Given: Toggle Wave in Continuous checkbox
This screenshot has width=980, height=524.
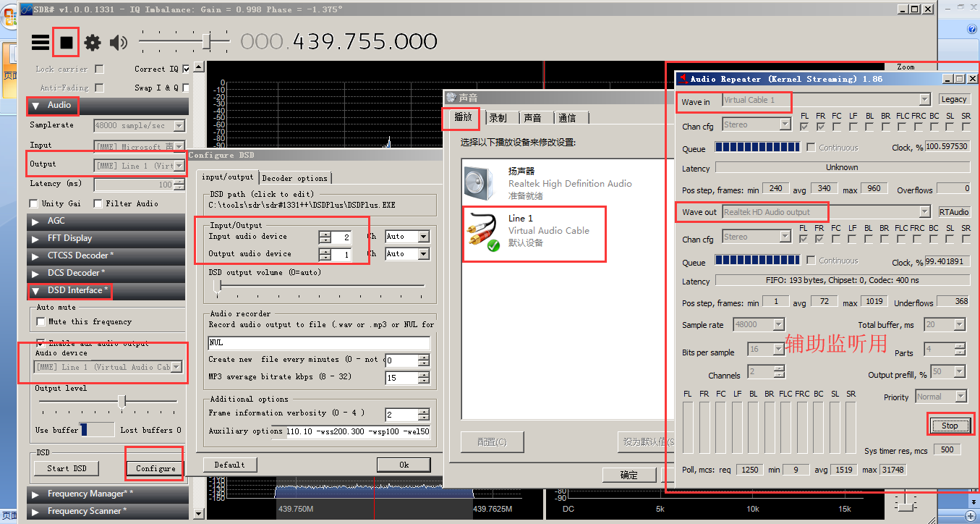Looking at the screenshot, I should (x=811, y=148).
